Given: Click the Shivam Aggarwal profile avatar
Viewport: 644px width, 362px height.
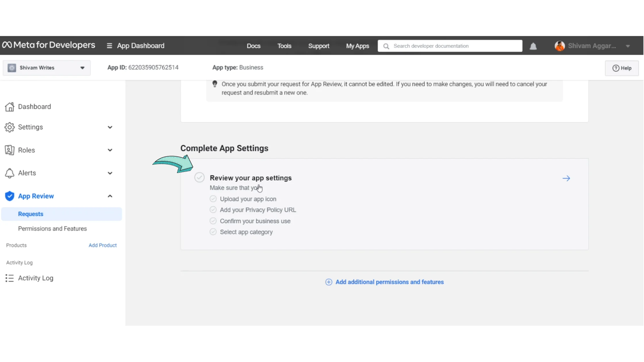Looking at the screenshot, I should point(559,46).
